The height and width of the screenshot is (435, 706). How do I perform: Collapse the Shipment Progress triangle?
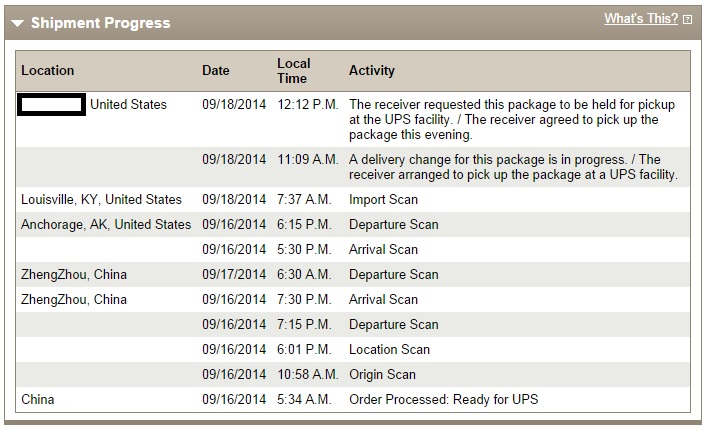click(18, 23)
